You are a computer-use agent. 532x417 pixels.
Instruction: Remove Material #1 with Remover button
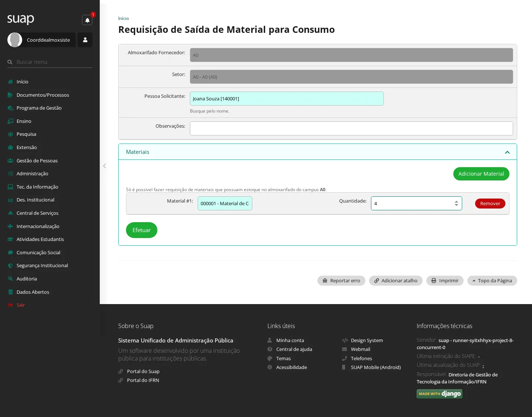[x=490, y=203]
